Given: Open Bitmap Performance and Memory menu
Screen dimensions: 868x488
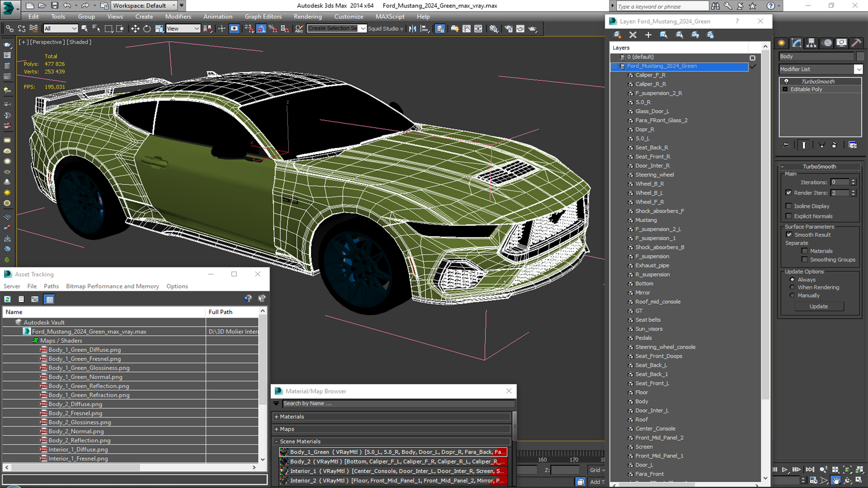Looking at the screenshot, I should pos(113,286).
